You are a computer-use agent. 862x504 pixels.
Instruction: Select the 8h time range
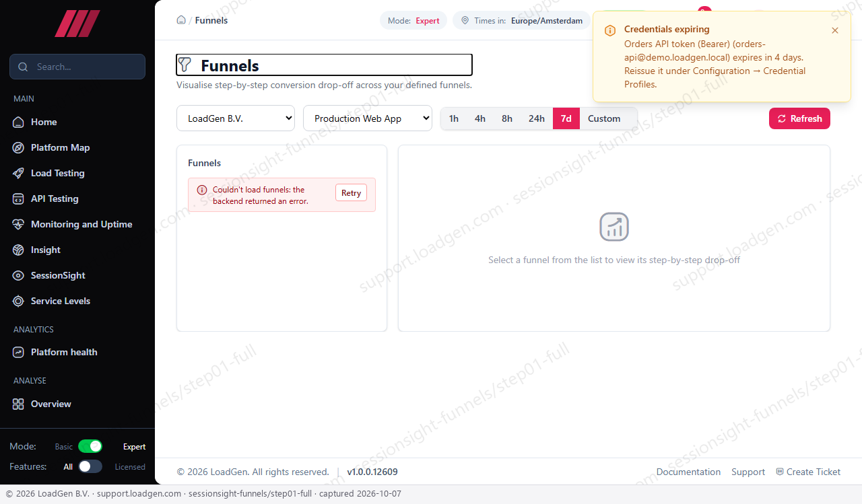[507, 118]
